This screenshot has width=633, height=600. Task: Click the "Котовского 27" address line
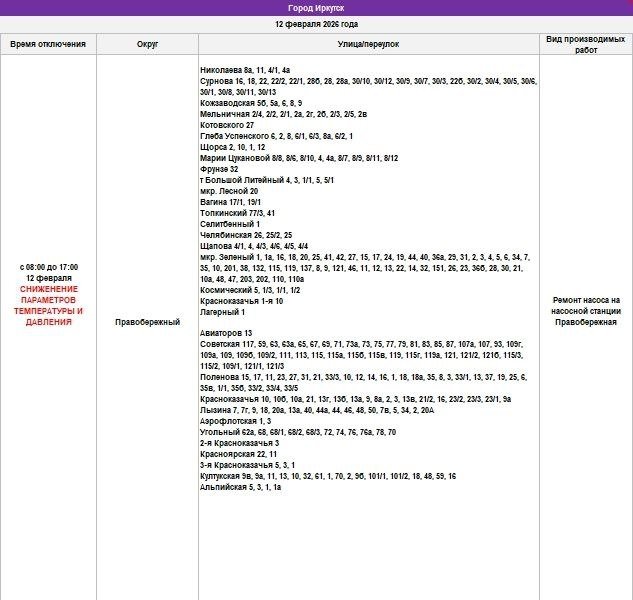[227, 125]
